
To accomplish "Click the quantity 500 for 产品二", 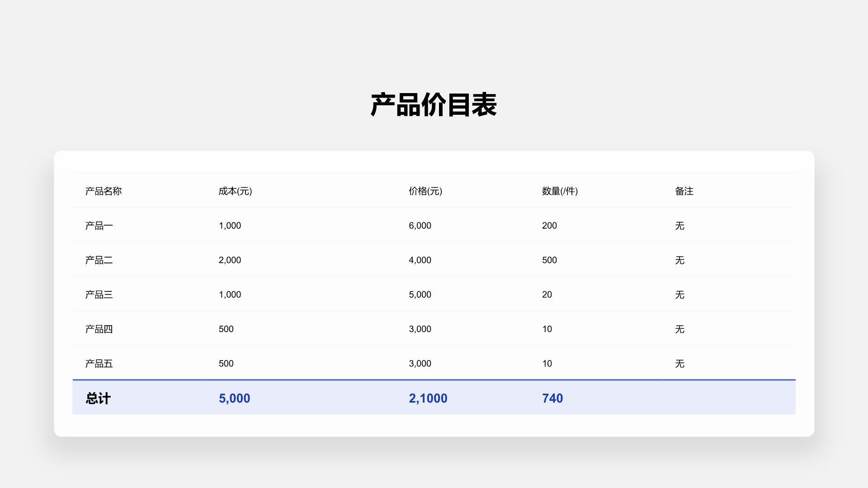I will pyautogui.click(x=549, y=260).
